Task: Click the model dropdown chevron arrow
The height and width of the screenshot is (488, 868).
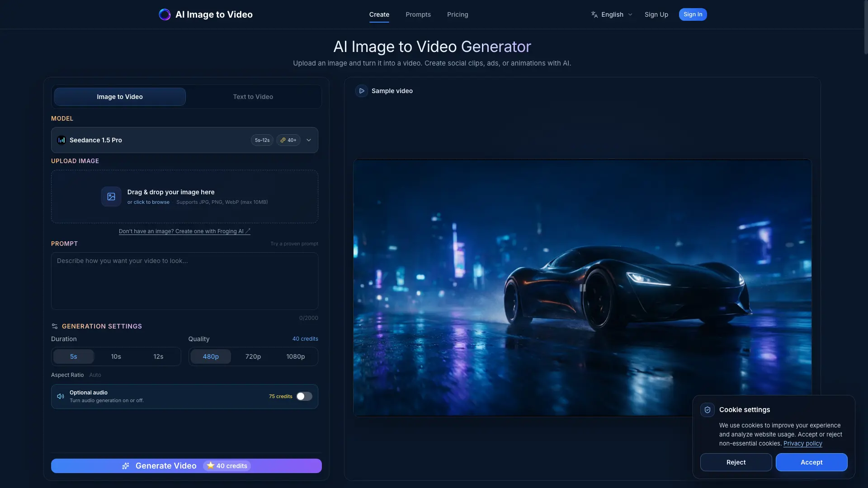Action: pyautogui.click(x=309, y=140)
